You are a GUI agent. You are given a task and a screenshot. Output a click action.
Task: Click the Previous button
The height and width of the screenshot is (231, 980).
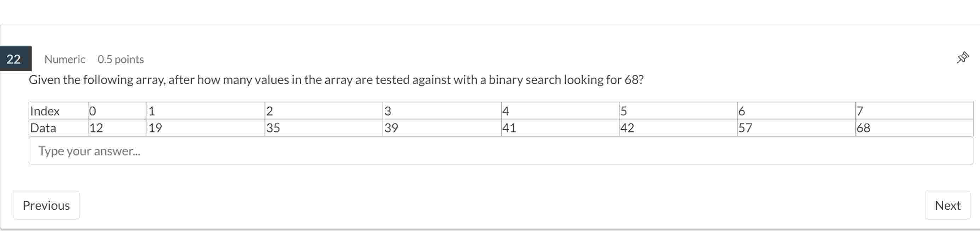(46, 205)
